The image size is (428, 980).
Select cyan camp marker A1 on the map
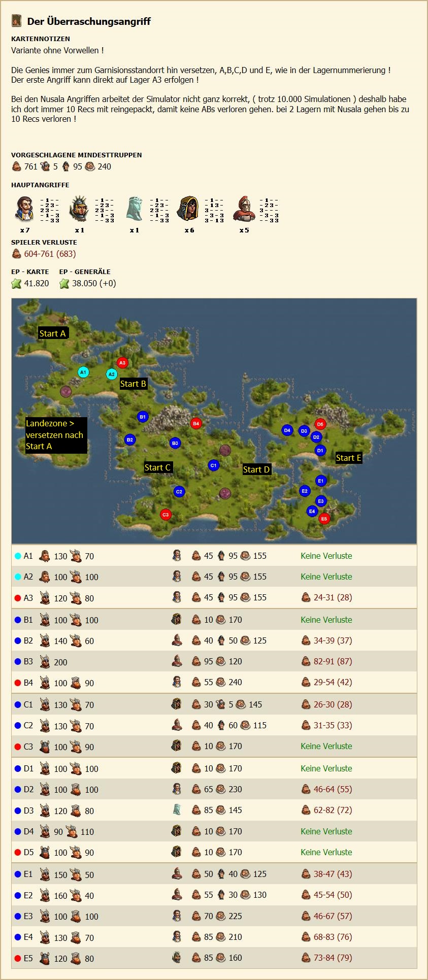point(83,372)
